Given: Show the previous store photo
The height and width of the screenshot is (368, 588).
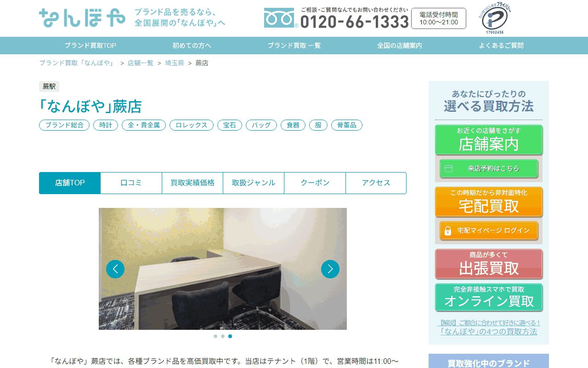Looking at the screenshot, I should pos(115,269).
